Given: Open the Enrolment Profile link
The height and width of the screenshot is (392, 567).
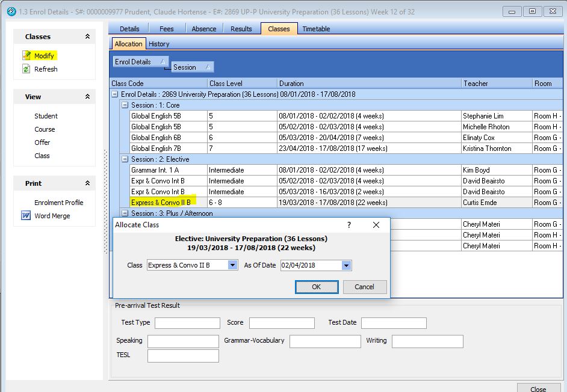Looking at the screenshot, I should 58,203.
